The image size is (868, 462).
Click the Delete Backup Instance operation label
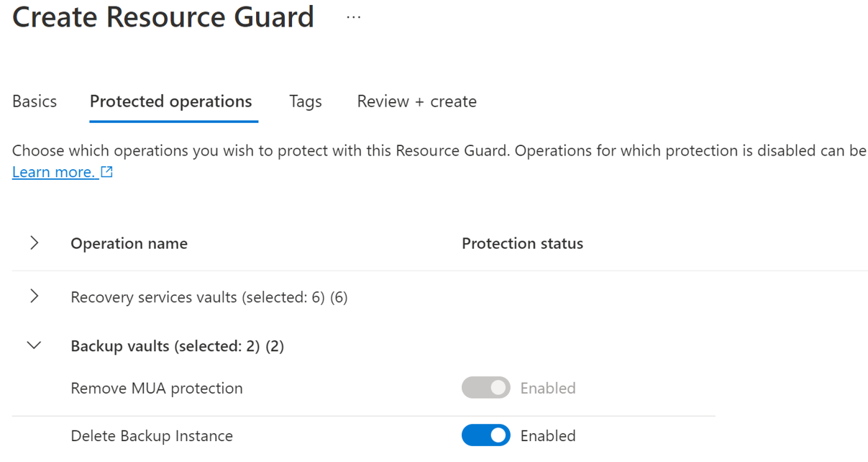[x=151, y=435]
